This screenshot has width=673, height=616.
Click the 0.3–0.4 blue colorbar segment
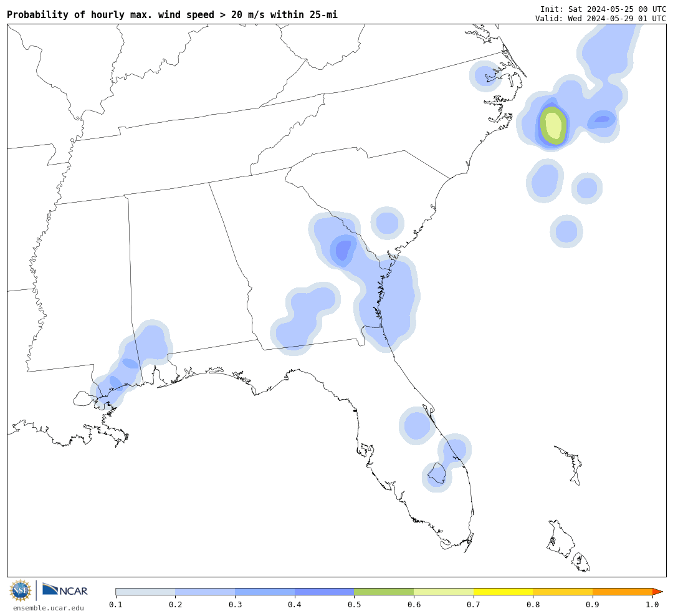click(265, 592)
